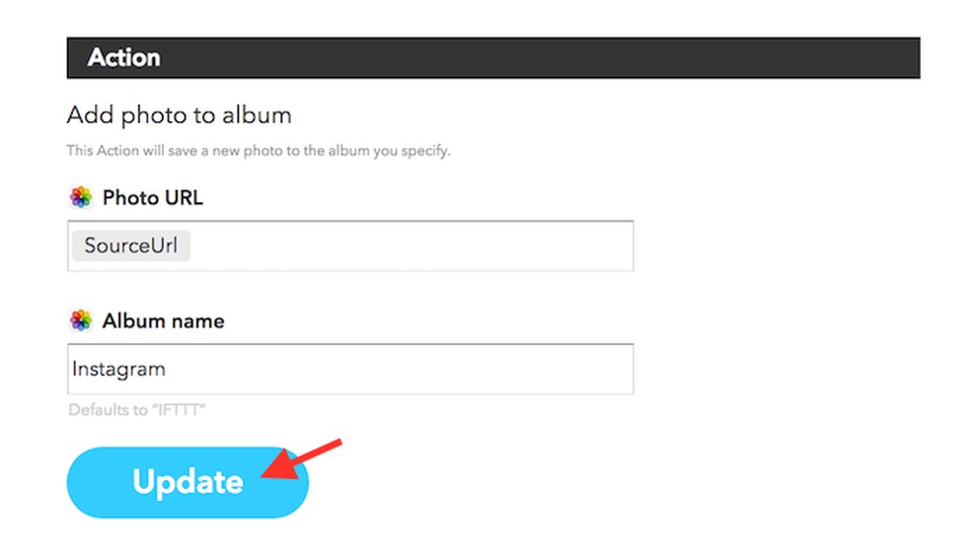Click the word "Update" on the button
The image size is (971, 560).
coord(187,482)
